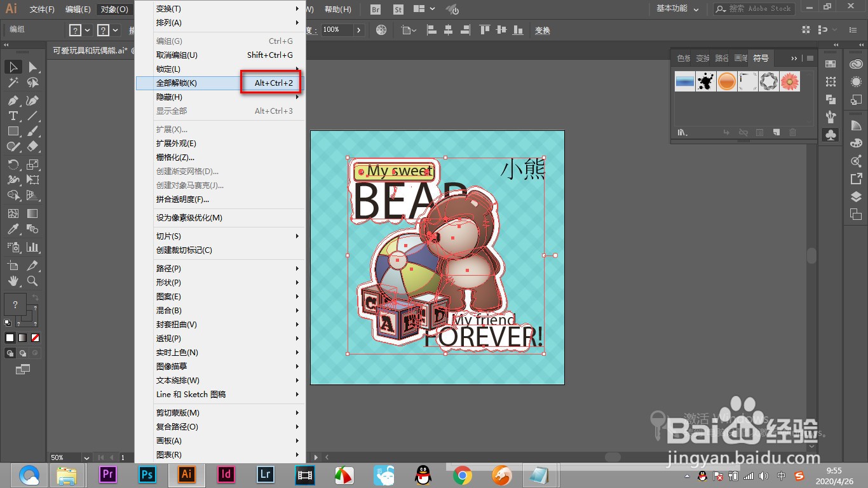
Task: Click the 搜索 Adobe Stock search field
Action: coord(755,9)
